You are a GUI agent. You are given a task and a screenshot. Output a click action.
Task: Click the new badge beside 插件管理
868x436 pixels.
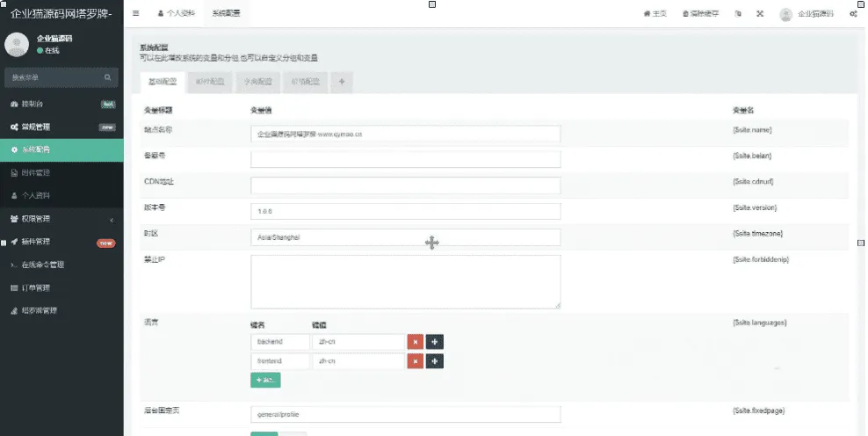pyautogui.click(x=105, y=243)
